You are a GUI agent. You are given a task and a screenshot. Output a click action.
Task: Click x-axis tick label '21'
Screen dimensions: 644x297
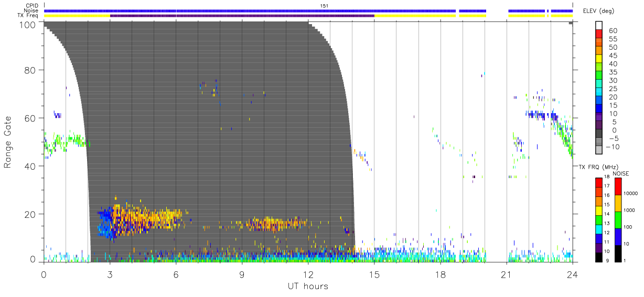[506, 274]
